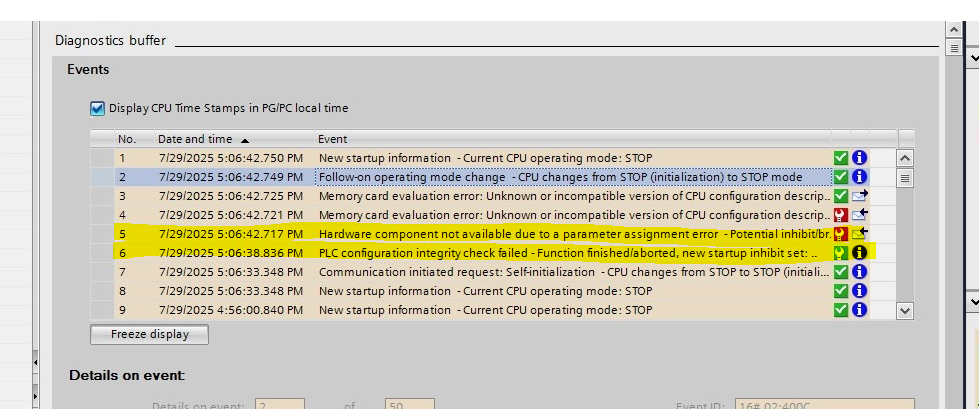
Task: Click green checkmark icon in event row 3
Action: (840, 196)
